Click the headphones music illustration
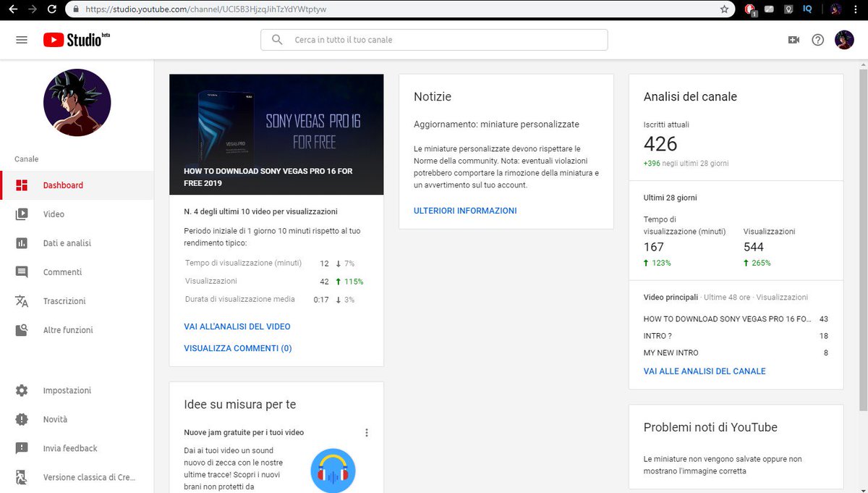 333,471
